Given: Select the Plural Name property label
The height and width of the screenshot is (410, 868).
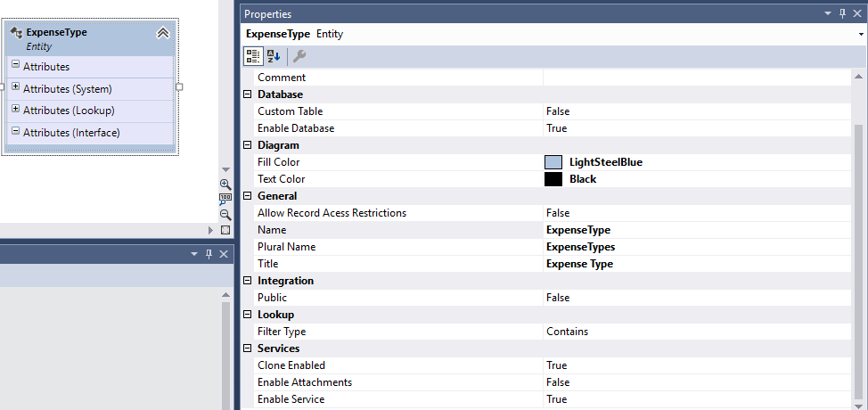Looking at the screenshot, I should pos(287,247).
